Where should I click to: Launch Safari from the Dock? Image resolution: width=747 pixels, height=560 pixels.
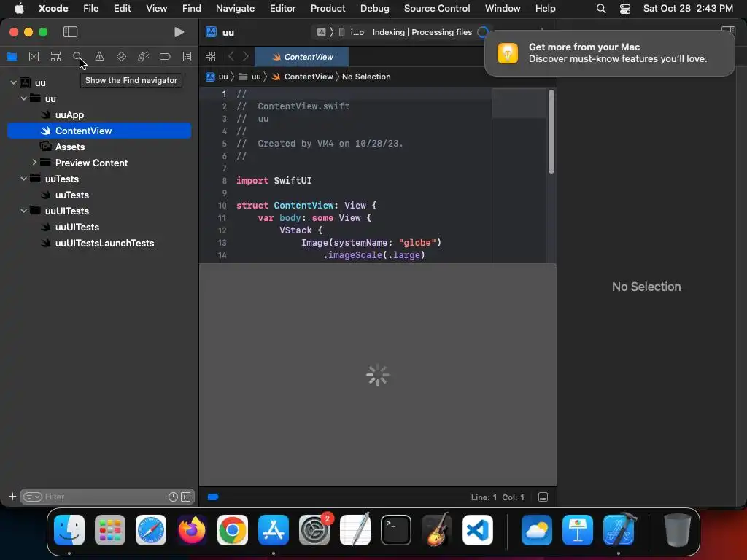pyautogui.click(x=151, y=530)
